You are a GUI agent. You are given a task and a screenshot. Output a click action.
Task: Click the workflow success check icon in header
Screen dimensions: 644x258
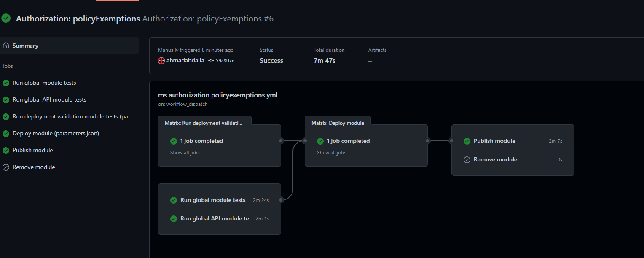[x=6, y=18]
